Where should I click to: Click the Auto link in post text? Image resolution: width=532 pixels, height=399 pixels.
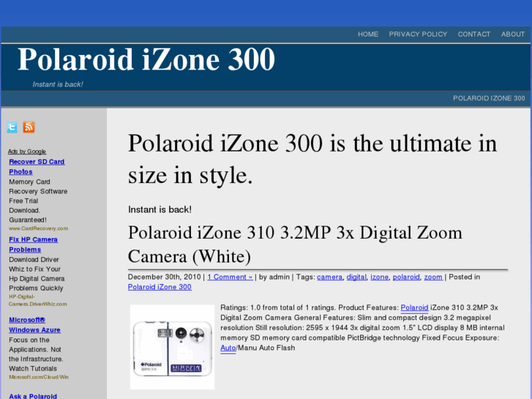coord(228,348)
